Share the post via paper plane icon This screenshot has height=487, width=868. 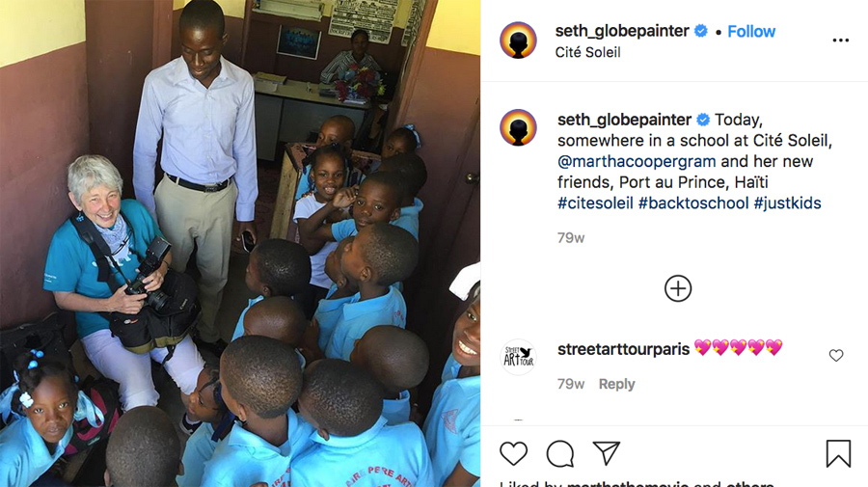point(607,453)
